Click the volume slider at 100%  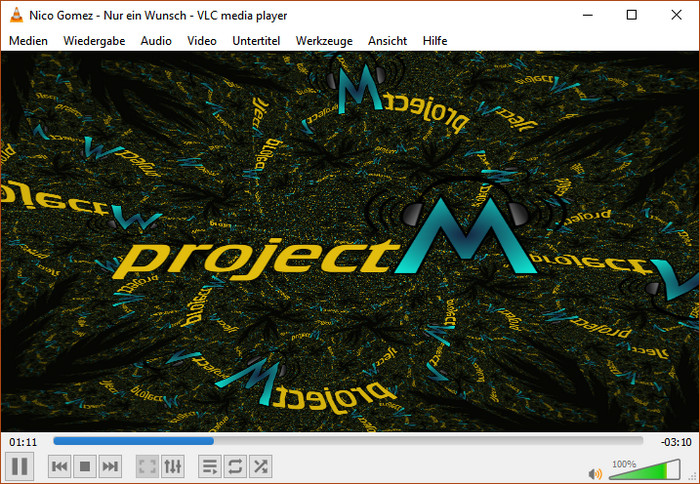644,470
